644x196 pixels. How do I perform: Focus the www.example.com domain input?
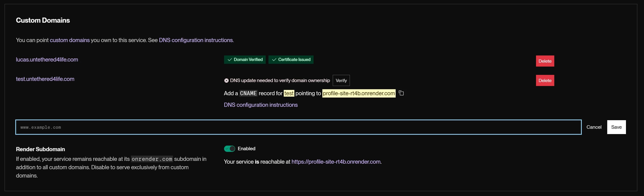[x=298, y=127]
